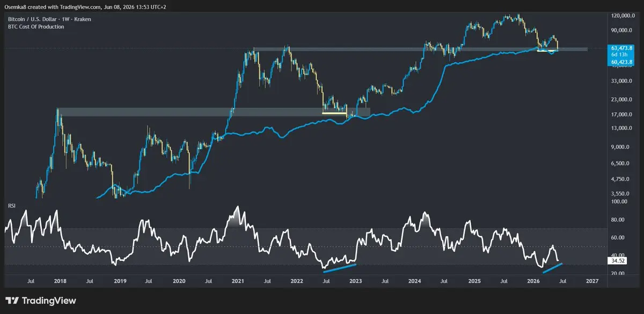Click the 2026 time axis label
The height and width of the screenshot is (314, 644).
pos(533,281)
